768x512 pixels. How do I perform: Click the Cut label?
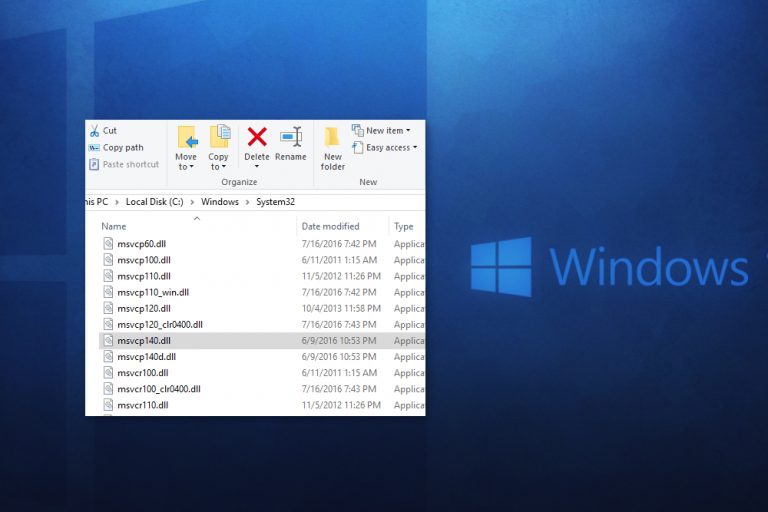(110, 131)
